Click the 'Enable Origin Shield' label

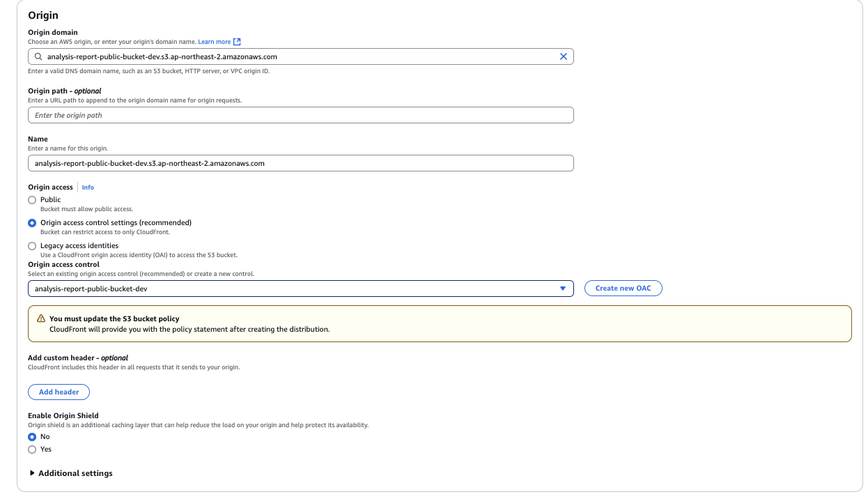point(63,416)
